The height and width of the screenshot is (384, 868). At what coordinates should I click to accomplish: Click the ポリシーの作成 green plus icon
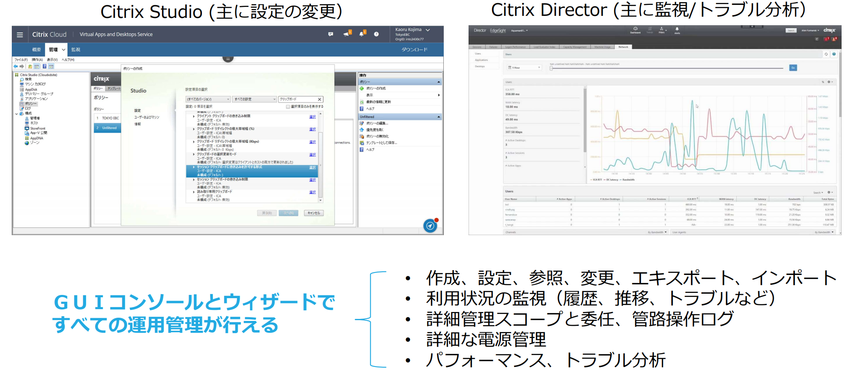pos(361,88)
